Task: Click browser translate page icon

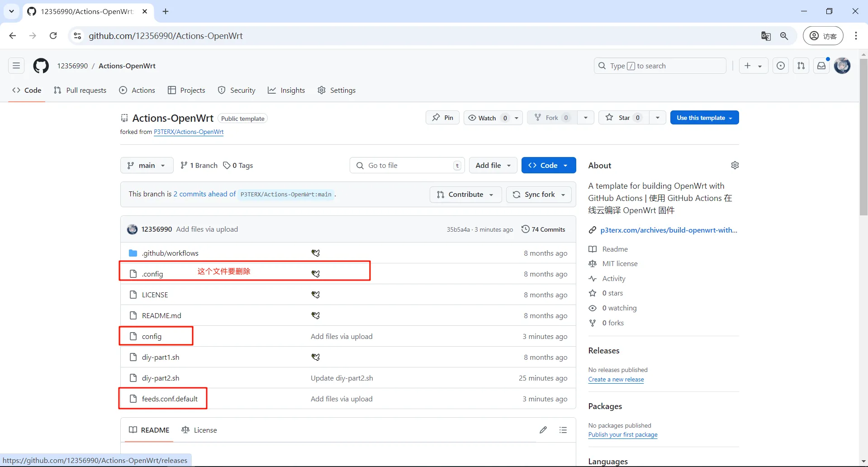Action: point(766,36)
